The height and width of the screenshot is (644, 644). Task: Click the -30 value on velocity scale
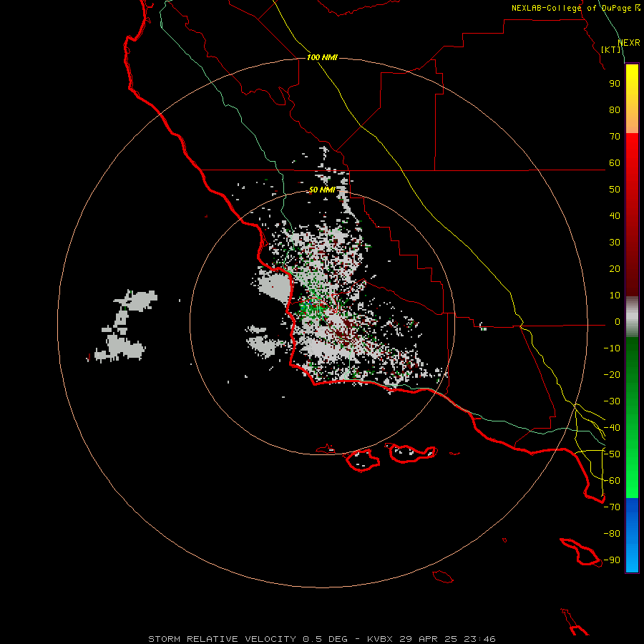click(x=612, y=401)
